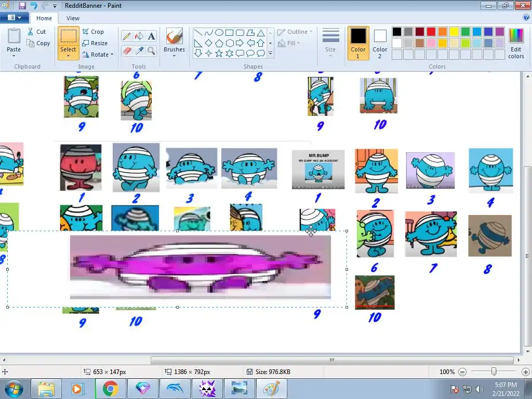The image size is (532, 399).
Task: Open Windows Start button
Action: (14, 389)
